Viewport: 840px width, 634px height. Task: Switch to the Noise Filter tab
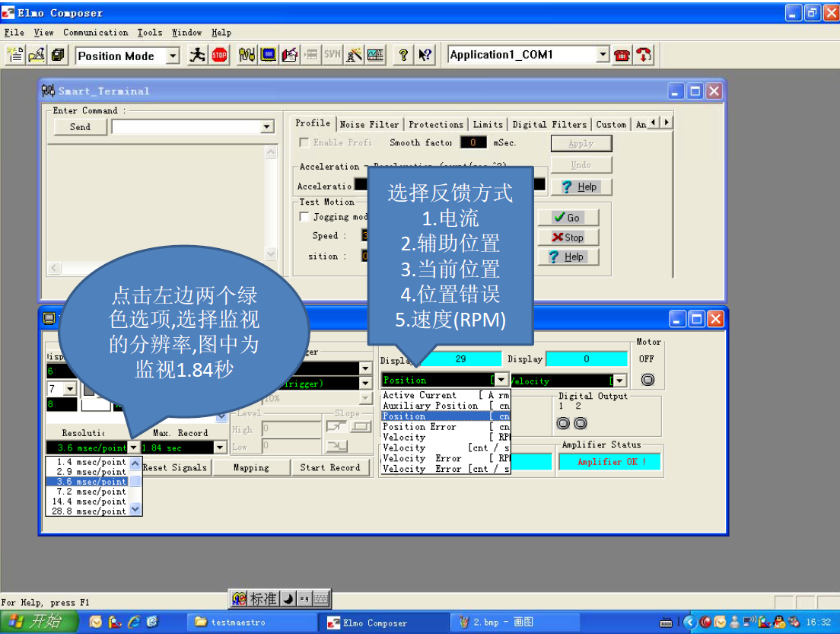click(369, 124)
